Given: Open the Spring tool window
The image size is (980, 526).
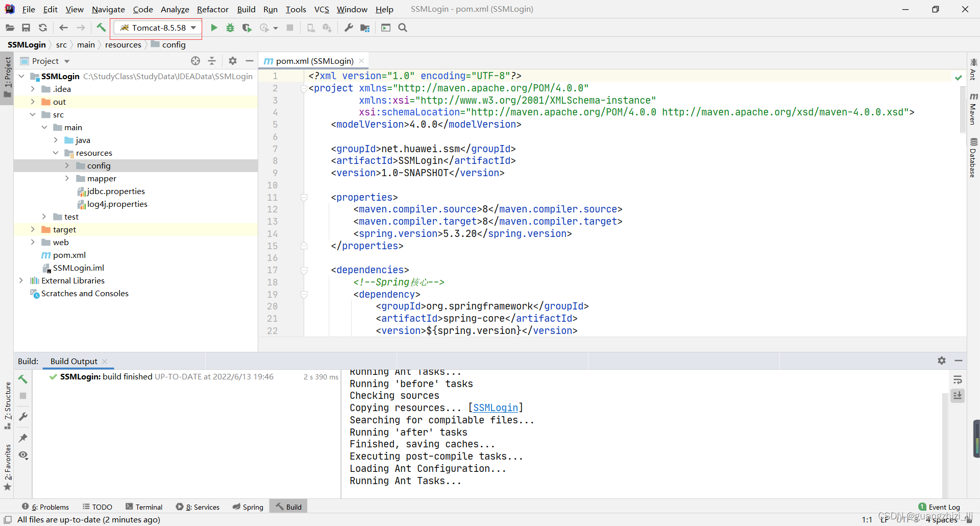Looking at the screenshot, I should point(248,507).
